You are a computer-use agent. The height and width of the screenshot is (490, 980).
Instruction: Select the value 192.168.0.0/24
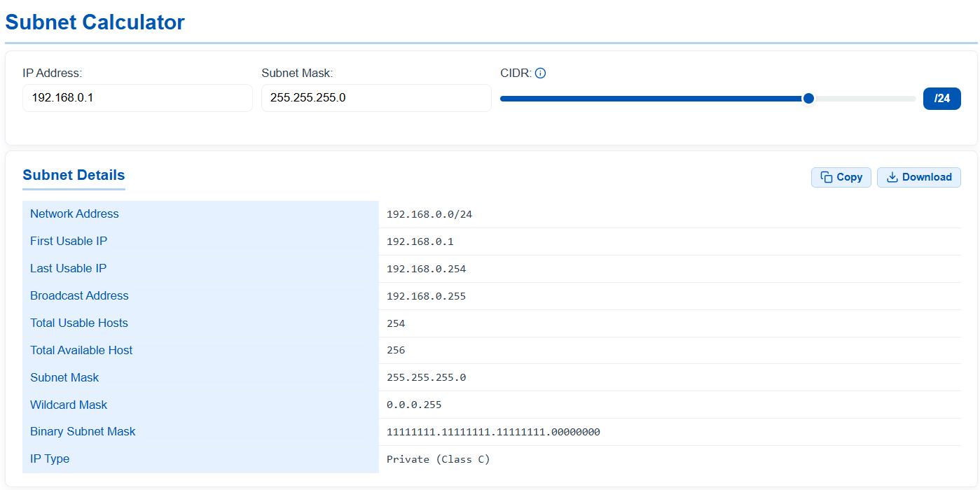[429, 214]
